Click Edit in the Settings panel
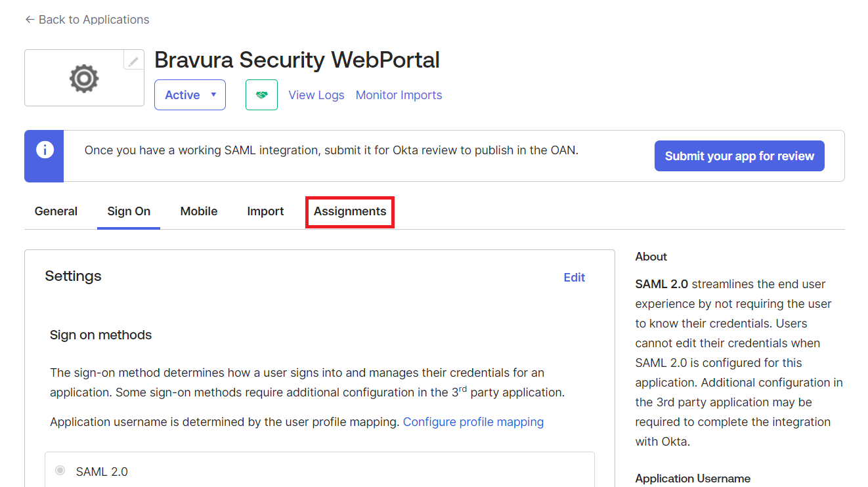The width and height of the screenshot is (868, 487). 574,278
